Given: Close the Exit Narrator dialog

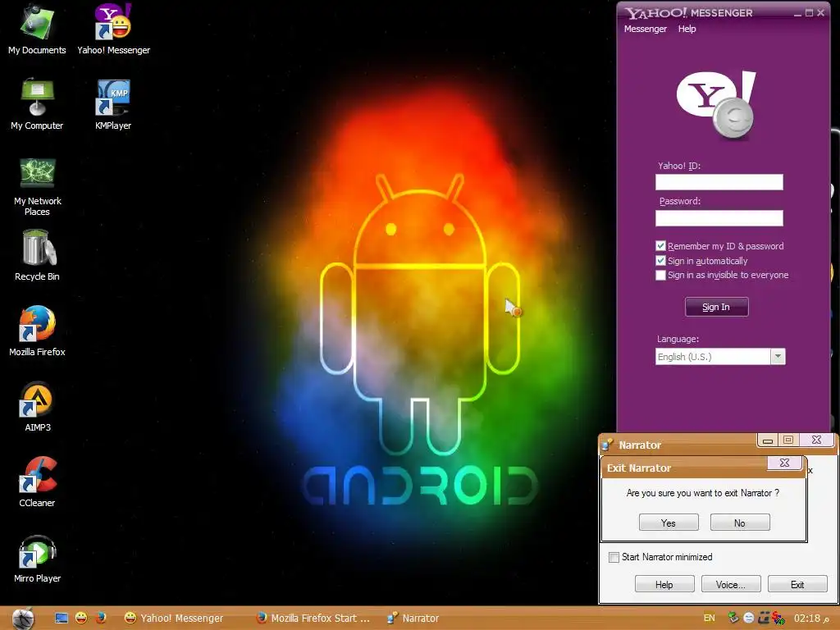Looking at the screenshot, I should point(784,463).
